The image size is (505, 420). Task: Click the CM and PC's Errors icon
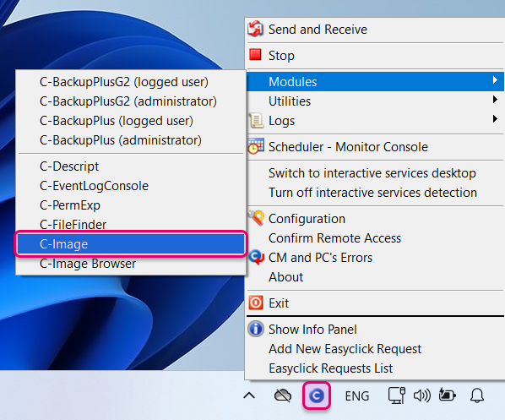pos(257,258)
